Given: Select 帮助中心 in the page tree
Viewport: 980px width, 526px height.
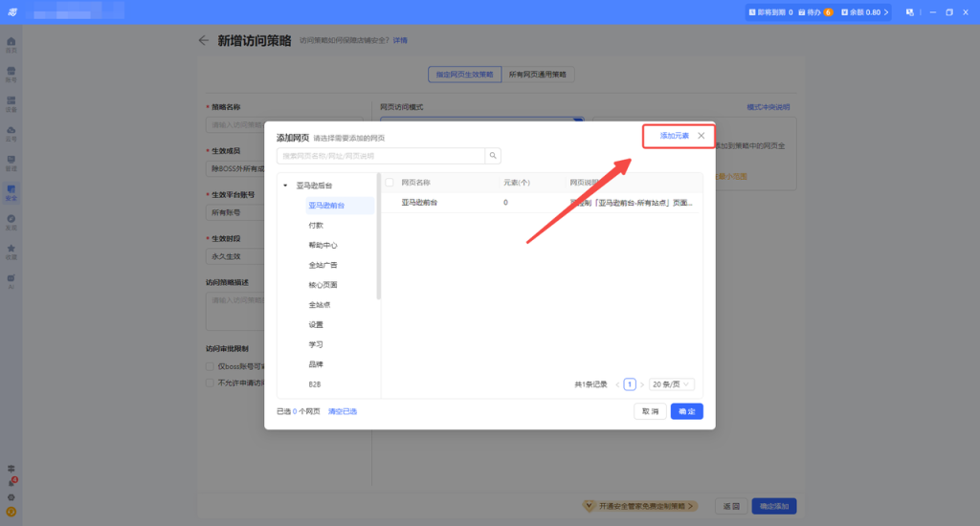Looking at the screenshot, I should tap(323, 245).
